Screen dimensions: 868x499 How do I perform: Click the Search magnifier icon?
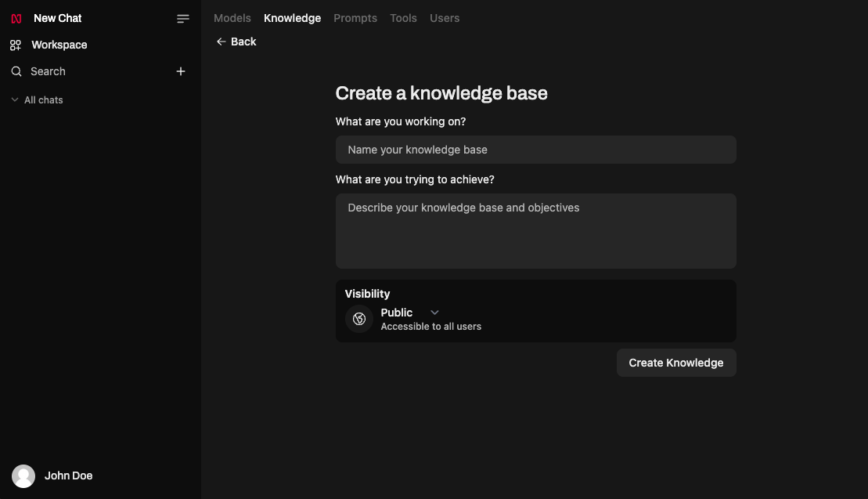16,71
